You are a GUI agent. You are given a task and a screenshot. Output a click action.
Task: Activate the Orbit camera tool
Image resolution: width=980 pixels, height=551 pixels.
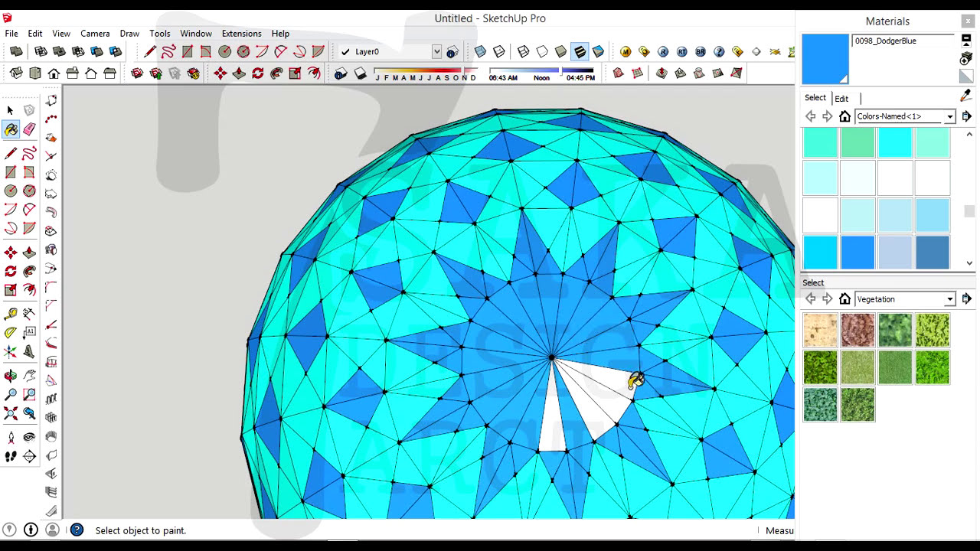tap(11, 376)
